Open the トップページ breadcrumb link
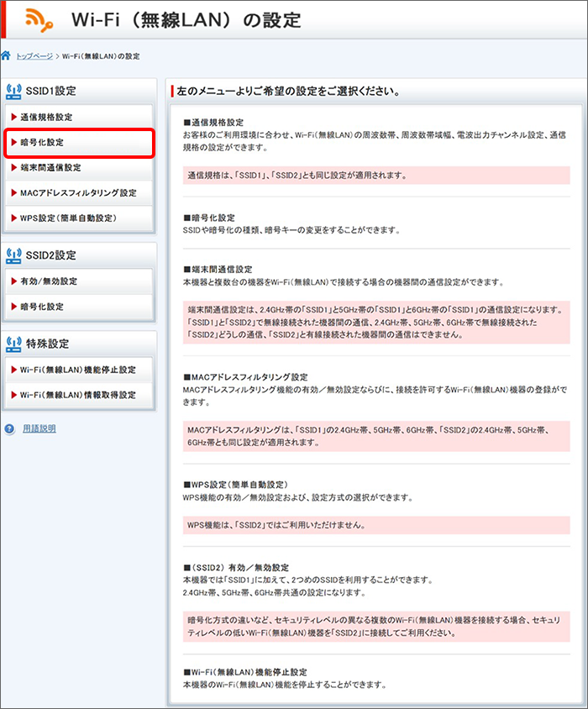Image resolution: width=588 pixels, height=709 pixels. (34, 56)
